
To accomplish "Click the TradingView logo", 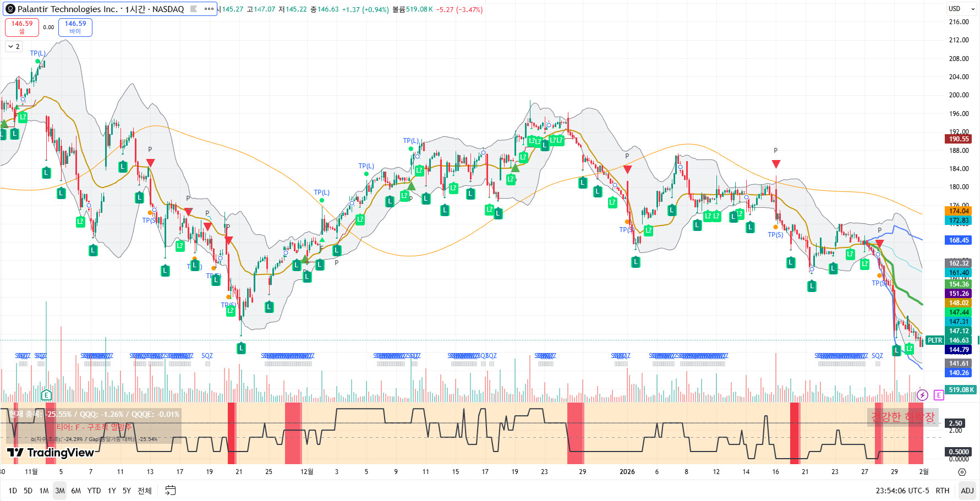I will [x=51, y=453].
